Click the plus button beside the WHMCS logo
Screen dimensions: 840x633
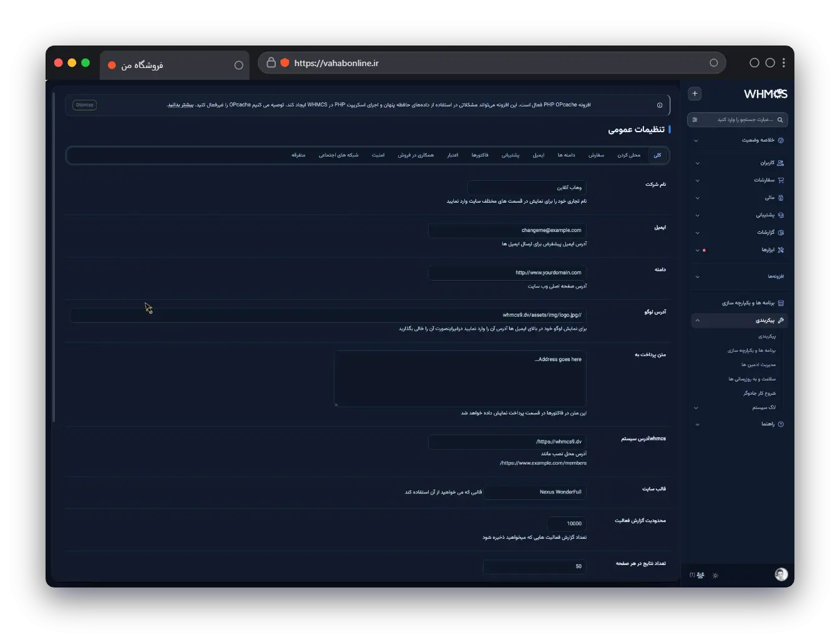695,94
